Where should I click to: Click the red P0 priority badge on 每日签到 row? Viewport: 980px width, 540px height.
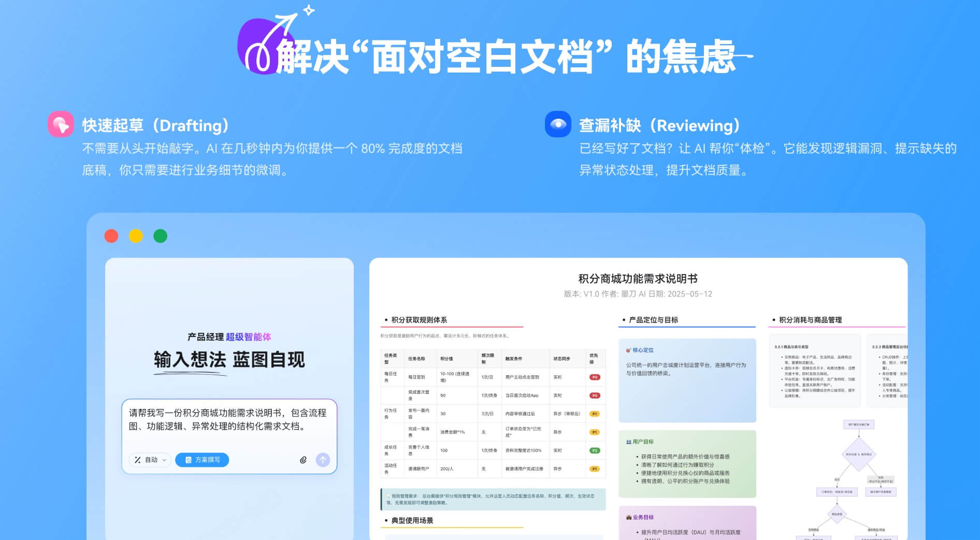[x=595, y=377]
